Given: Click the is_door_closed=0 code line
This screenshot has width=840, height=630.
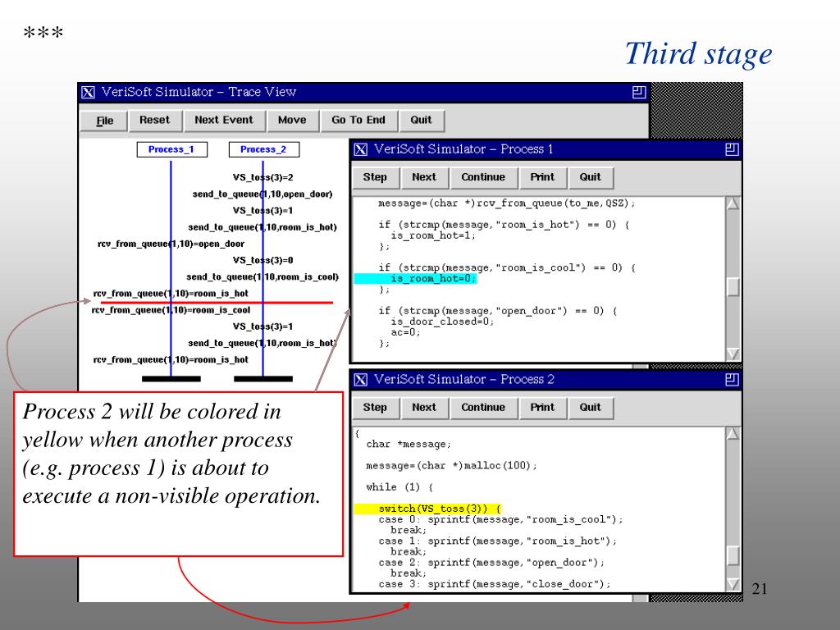Looking at the screenshot, I should (x=442, y=322).
